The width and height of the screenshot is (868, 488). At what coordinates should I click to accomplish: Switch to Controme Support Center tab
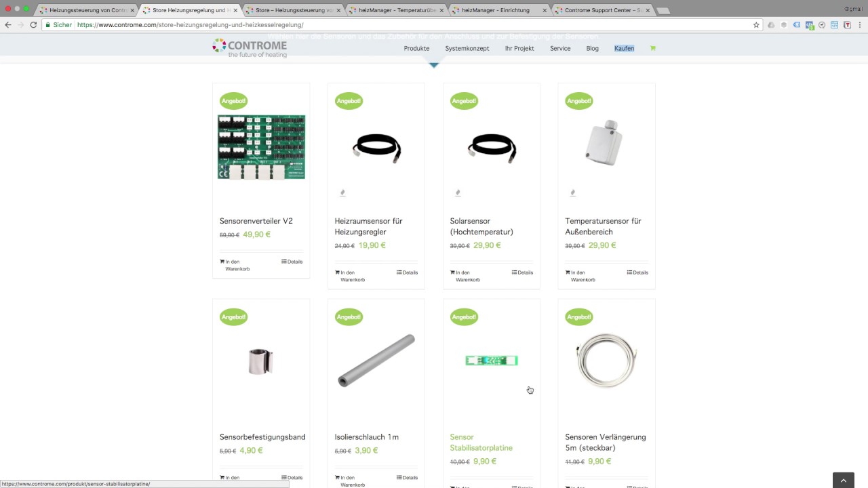click(602, 10)
